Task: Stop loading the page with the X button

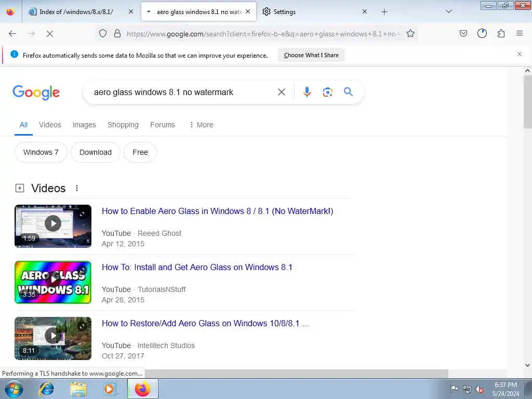Action: [x=49, y=34]
